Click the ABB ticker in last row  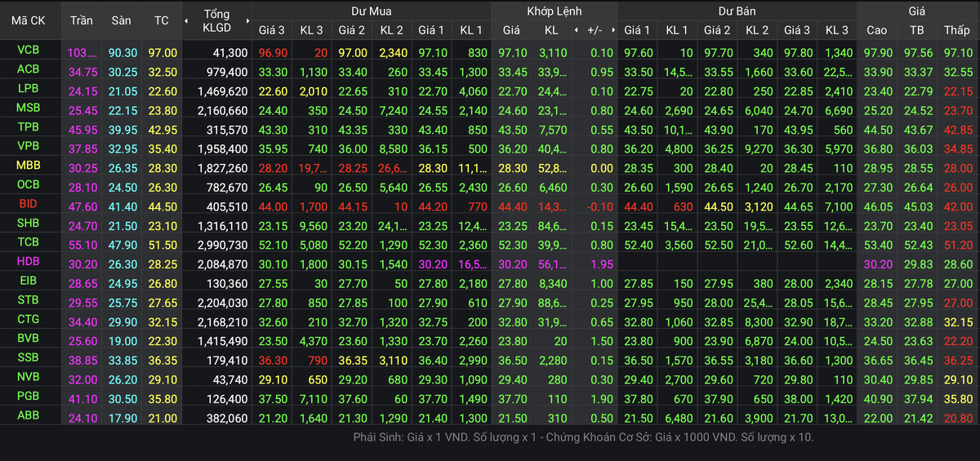pos(28,415)
